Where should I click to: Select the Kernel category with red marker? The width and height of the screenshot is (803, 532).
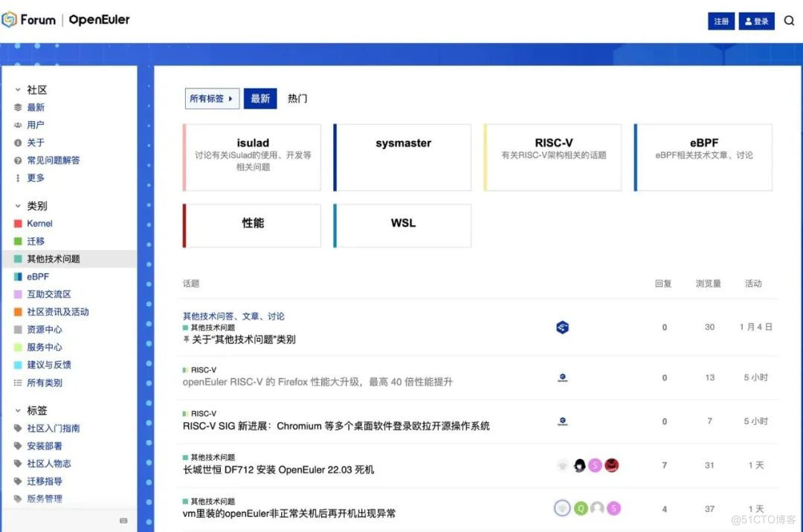point(38,223)
